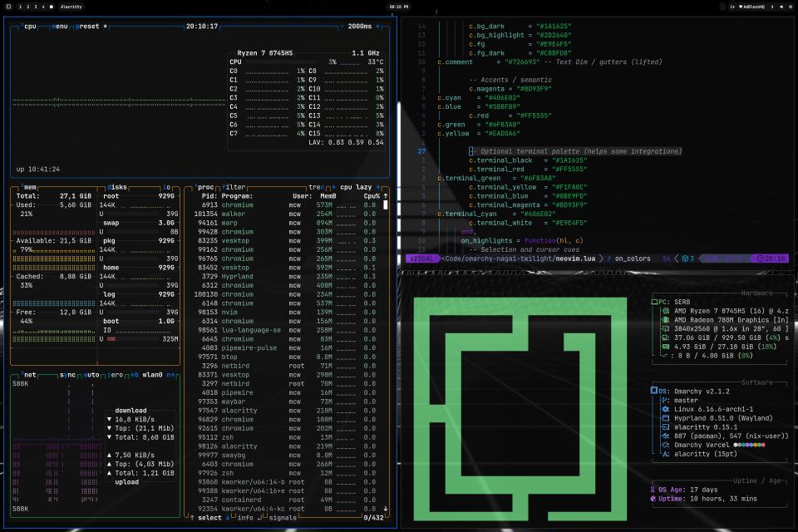
Task: Toggle net auto scaling
Action: [x=91, y=375]
